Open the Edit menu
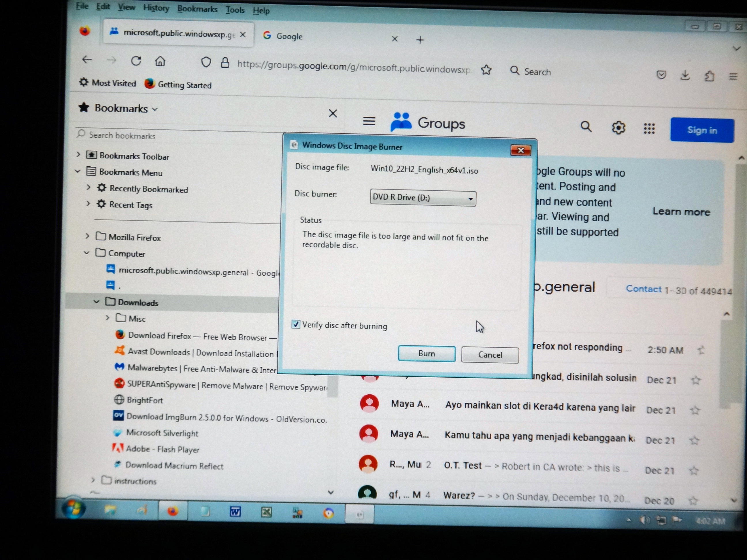This screenshot has height=560, width=747. coord(103,6)
